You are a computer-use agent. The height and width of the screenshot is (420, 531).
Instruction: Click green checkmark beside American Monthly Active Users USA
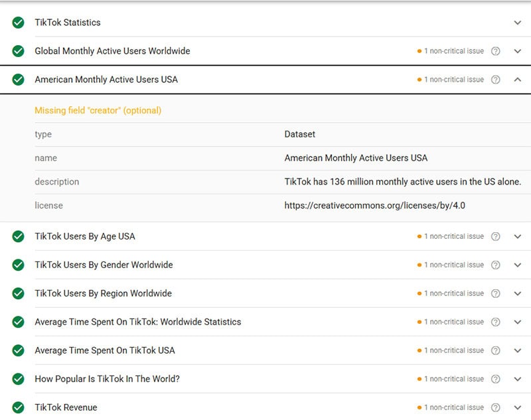click(19, 80)
